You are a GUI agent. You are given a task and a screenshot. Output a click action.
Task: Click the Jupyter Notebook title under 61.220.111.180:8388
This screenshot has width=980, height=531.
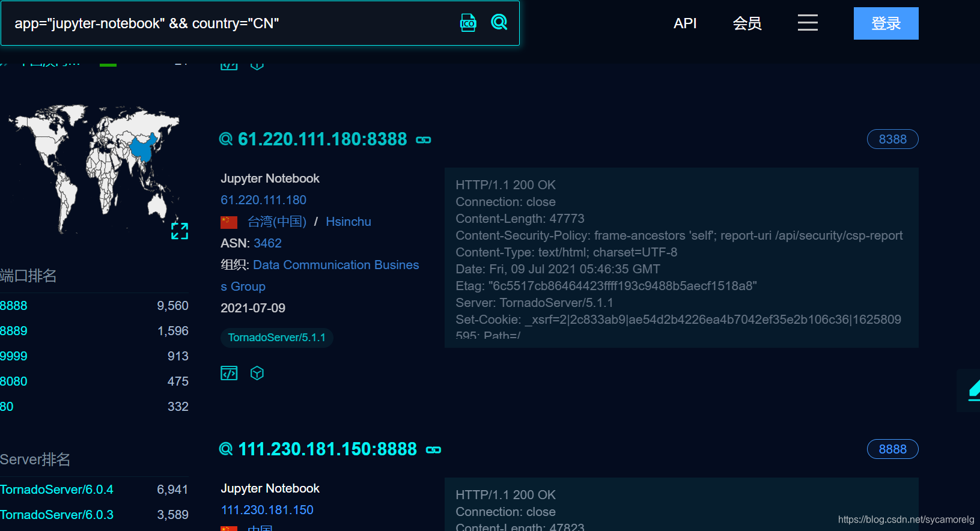pyautogui.click(x=270, y=178)
